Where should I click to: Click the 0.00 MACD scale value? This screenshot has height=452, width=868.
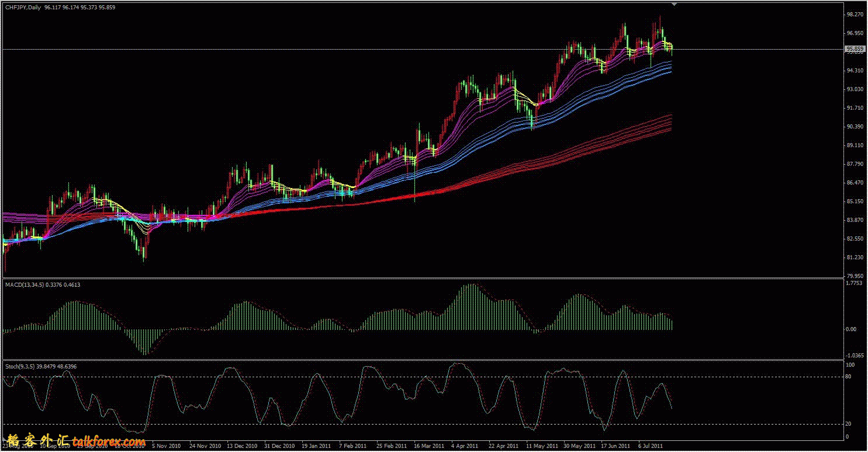pos(852,329)
